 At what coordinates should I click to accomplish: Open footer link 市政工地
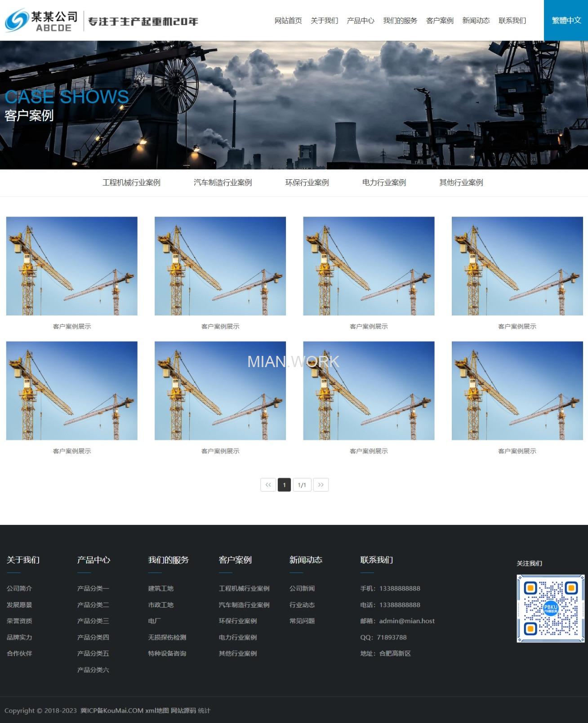pyautogui.click(x=161, y=605)
